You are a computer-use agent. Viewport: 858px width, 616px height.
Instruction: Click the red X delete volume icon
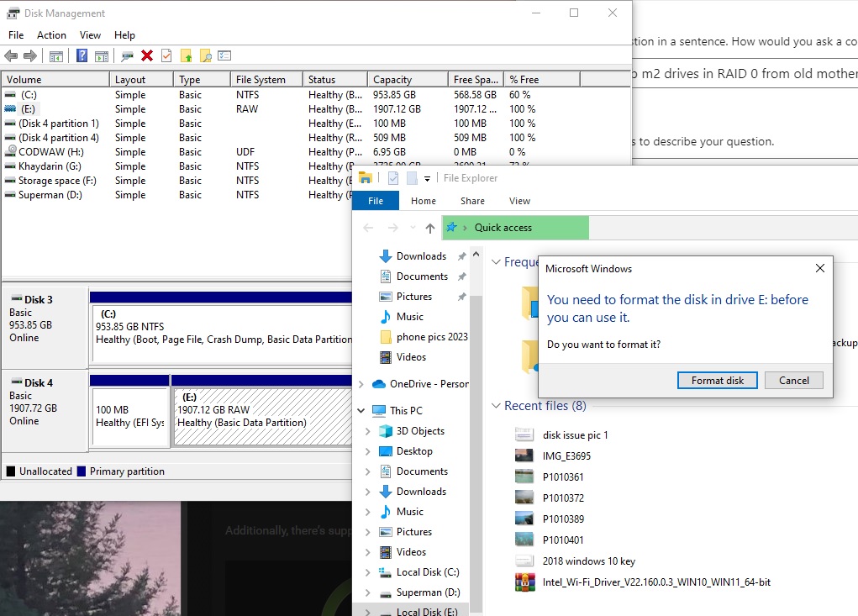click(145, 55)
